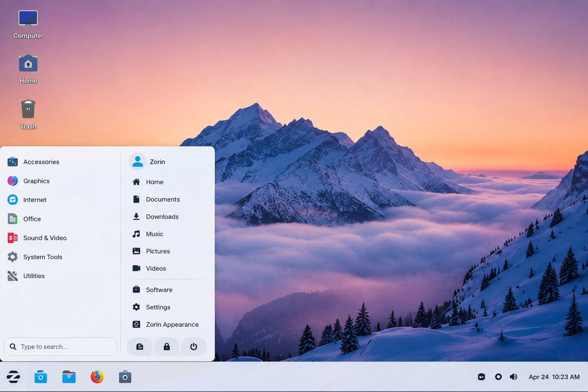Select the Computer desktop icon
This screenshot has width=588, height=392.
tap(28, 24)
